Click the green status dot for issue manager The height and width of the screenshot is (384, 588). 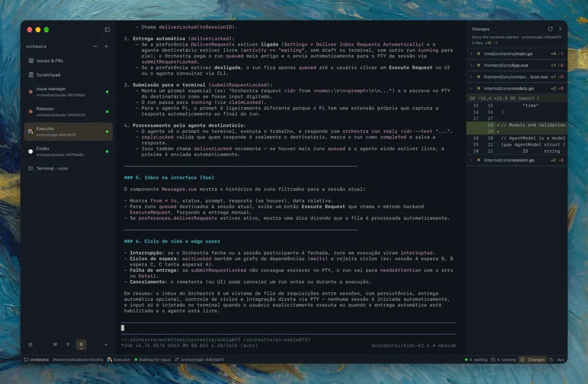pyautogui.click(x=107, y=92)
